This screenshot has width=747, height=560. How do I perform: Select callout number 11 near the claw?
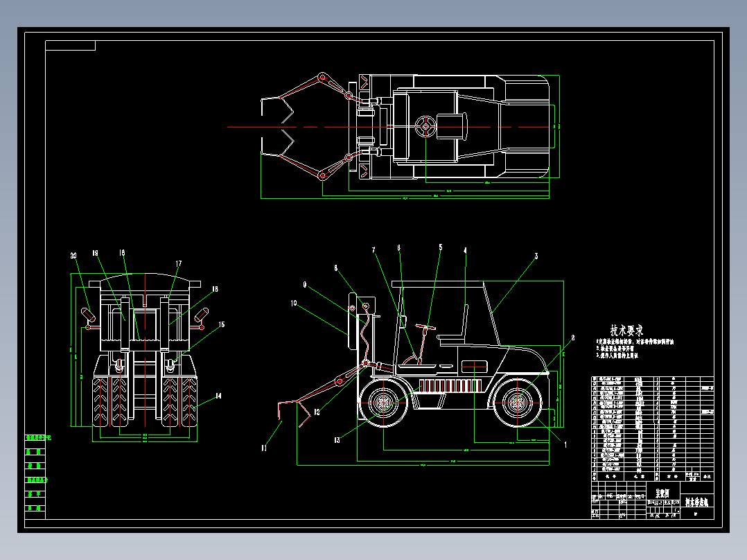tap(264, 448)
